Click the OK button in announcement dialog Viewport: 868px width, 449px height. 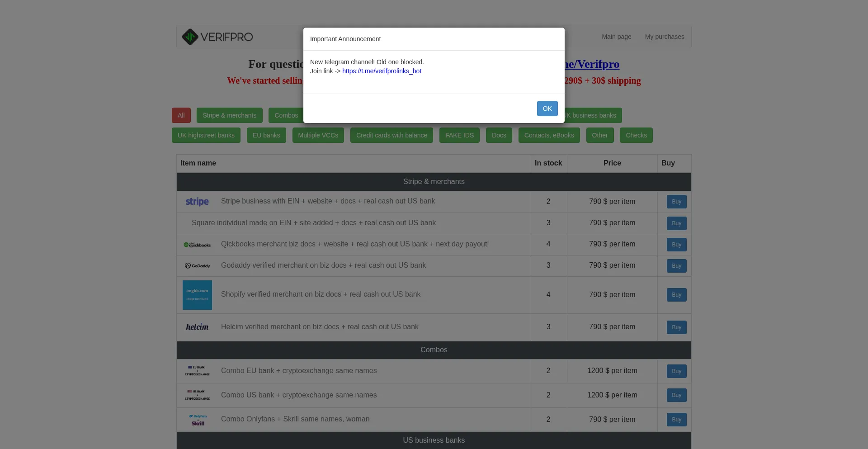point(547,109)
